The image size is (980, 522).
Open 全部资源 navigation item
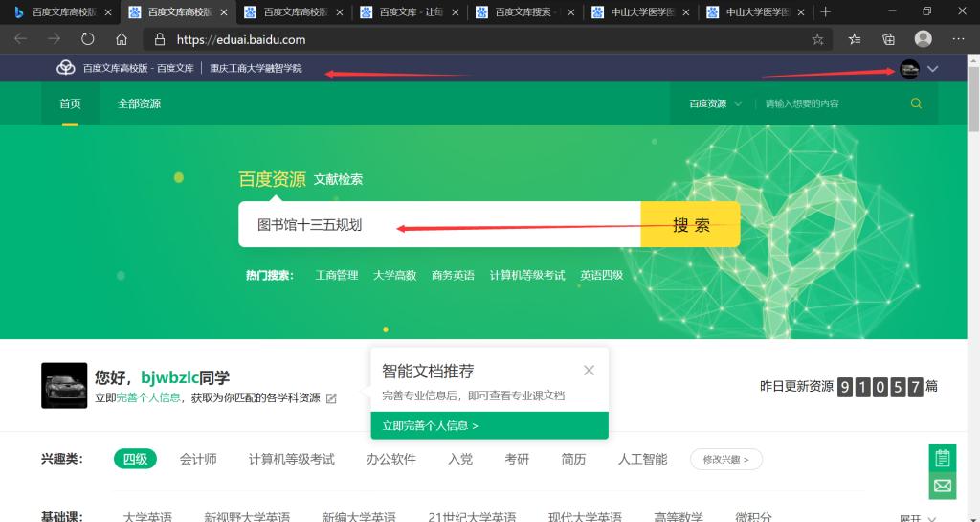point(140,103)
